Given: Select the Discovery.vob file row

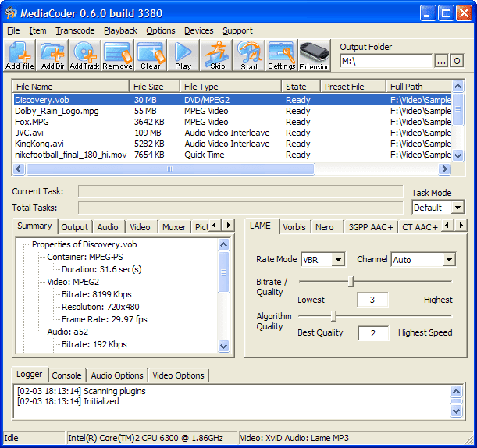Looking at the screenshot, I should 232,100.
